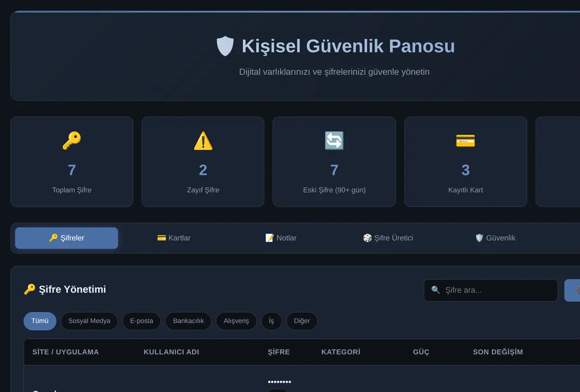
Task: Click the warning icon above Zayıf Şifre
Action: click(203, 141)
